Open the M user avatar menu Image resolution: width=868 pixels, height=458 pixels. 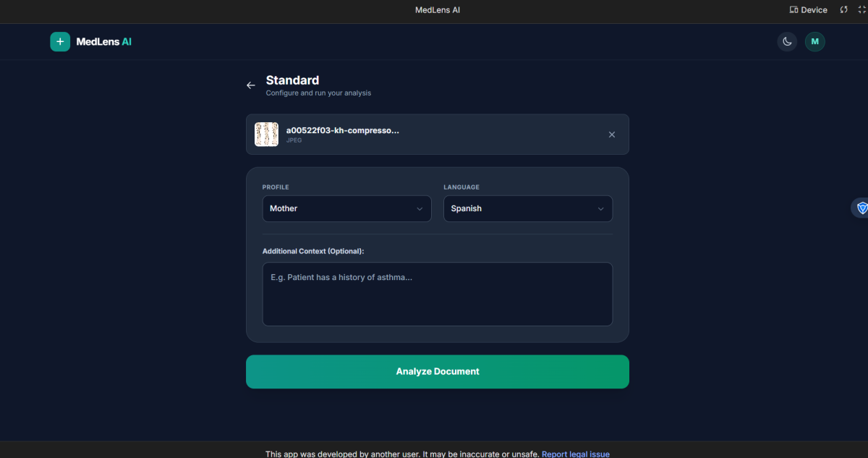[815, 42]
